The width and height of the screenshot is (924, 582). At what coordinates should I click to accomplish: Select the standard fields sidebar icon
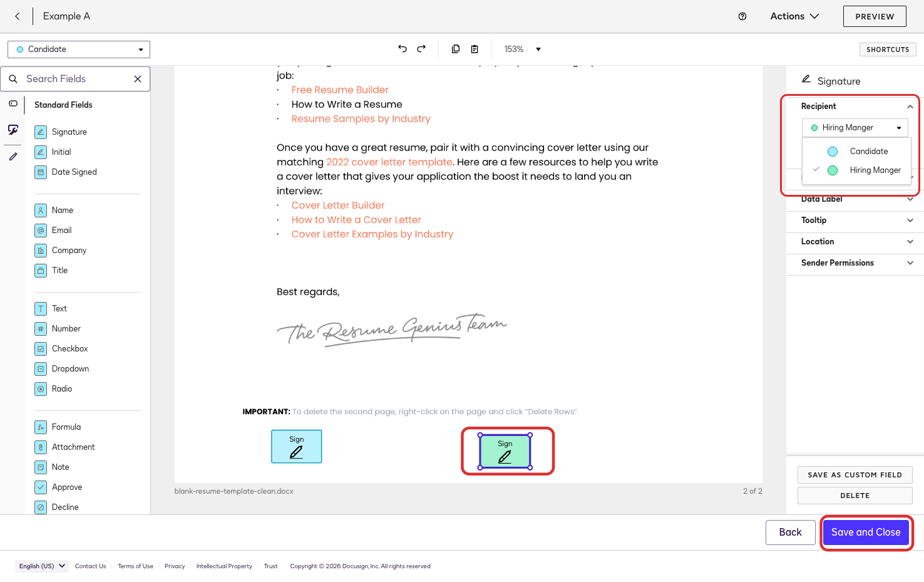[13, 103]
